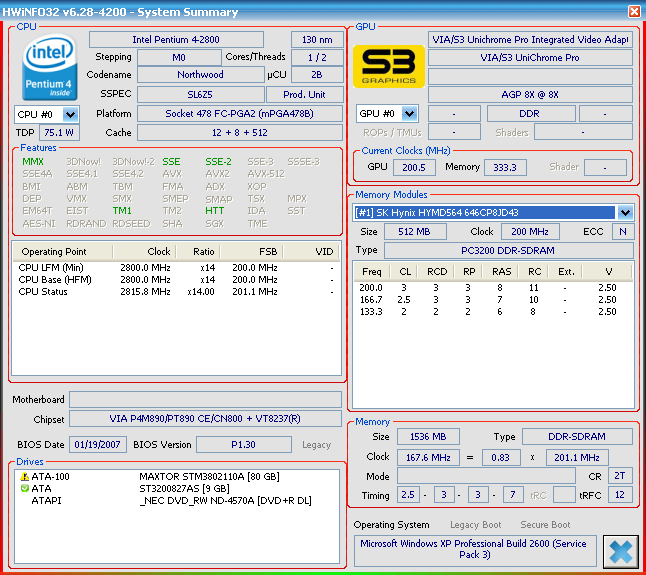This screenshot has height=575, width=646.
Task: Click the green check icon beside ATA drive
Action: coord(24,488)
